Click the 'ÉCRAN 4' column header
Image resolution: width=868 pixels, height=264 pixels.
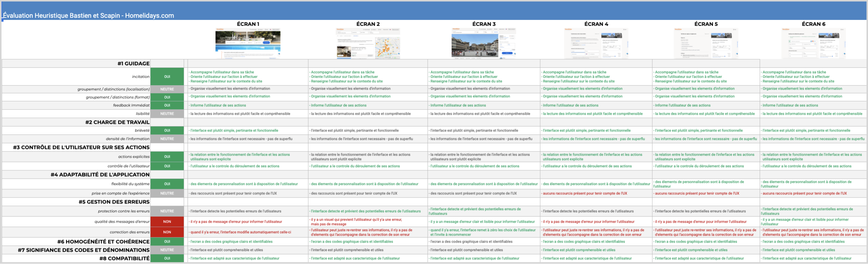(596, 24)
